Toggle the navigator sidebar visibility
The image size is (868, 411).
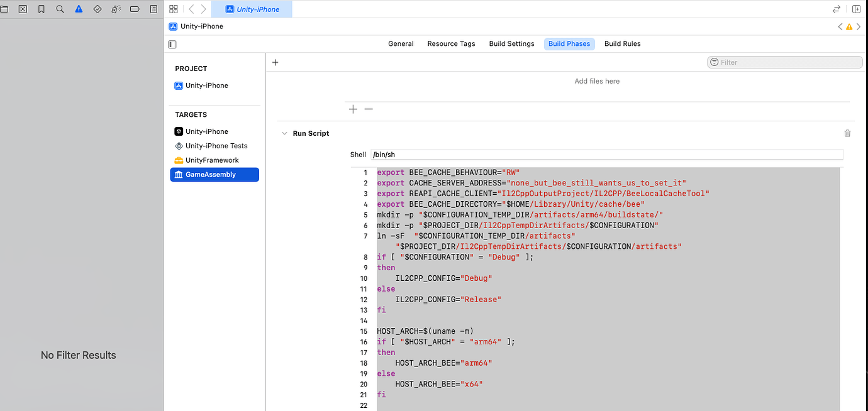click(171, 44)
